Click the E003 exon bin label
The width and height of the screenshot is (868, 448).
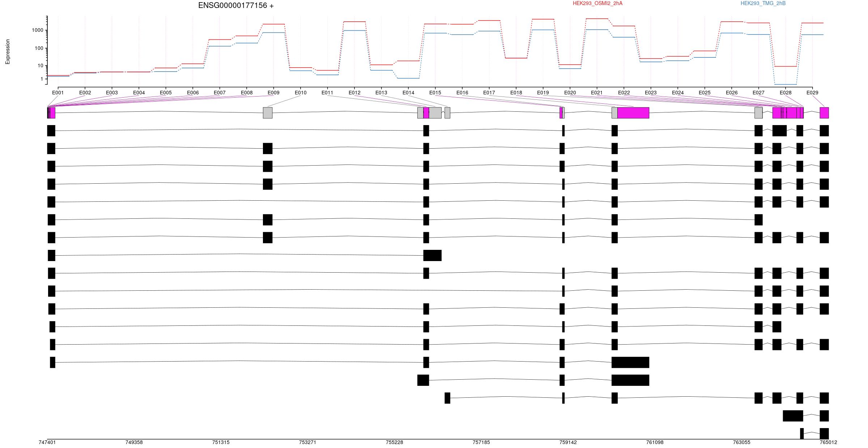112,93
